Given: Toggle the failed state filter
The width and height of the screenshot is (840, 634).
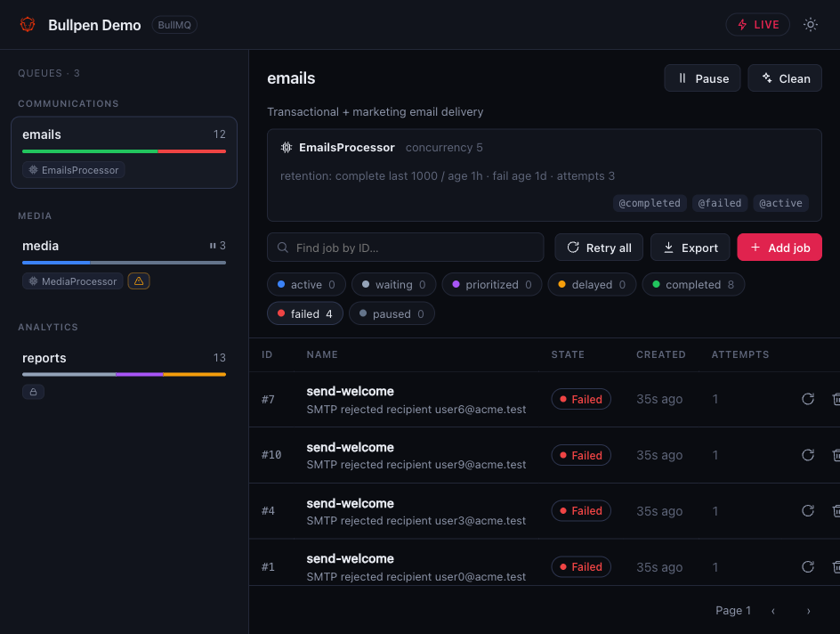Looking at the screenshot, I should 305,313.
